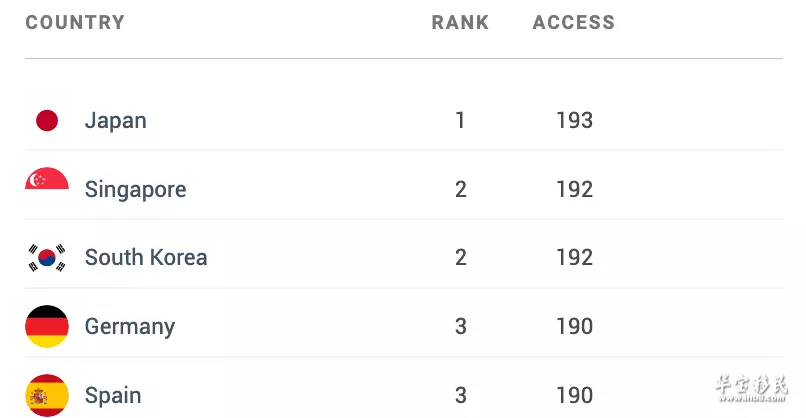Select Singapore's access score of 192

pos(575,189)
